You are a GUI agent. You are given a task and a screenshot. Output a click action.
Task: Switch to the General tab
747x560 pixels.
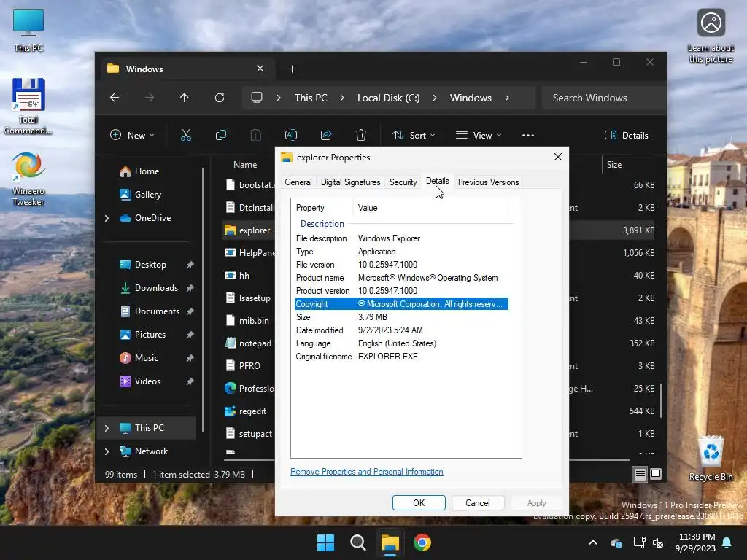click(x=298, y=182)
